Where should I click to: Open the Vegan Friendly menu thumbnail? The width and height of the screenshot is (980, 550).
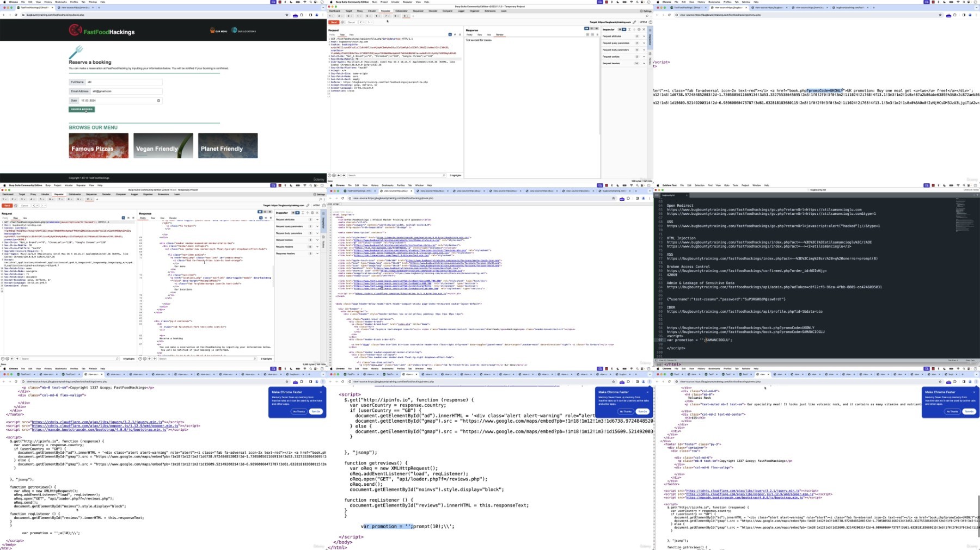click(x=163, y=146)
